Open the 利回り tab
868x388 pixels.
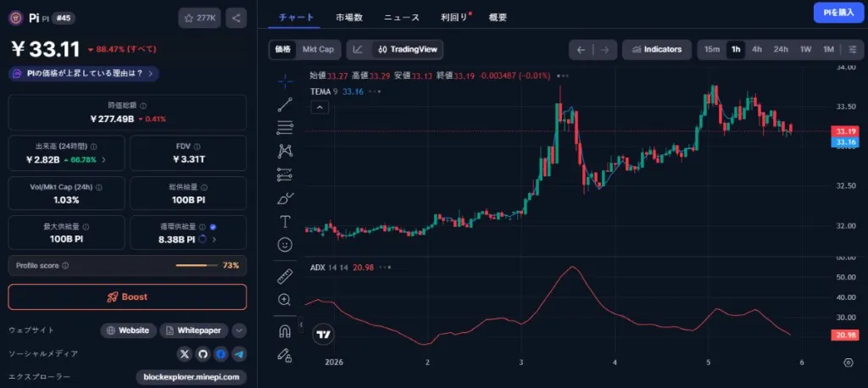454,17
